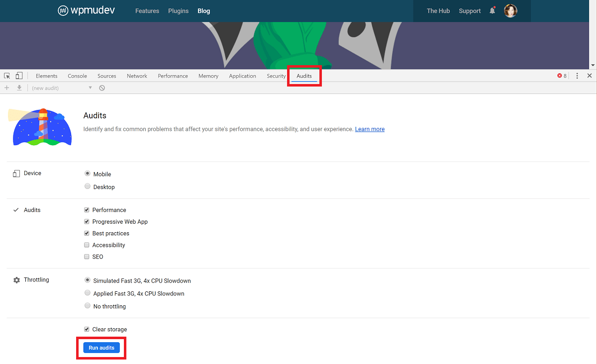Uncheck the Clear storage option

tap(87, 329)
